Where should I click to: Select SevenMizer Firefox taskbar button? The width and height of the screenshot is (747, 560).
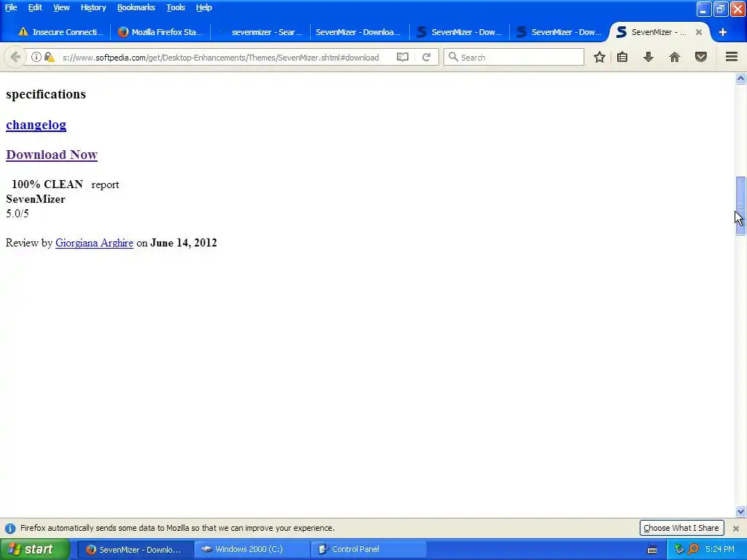[x=135, y=550]
